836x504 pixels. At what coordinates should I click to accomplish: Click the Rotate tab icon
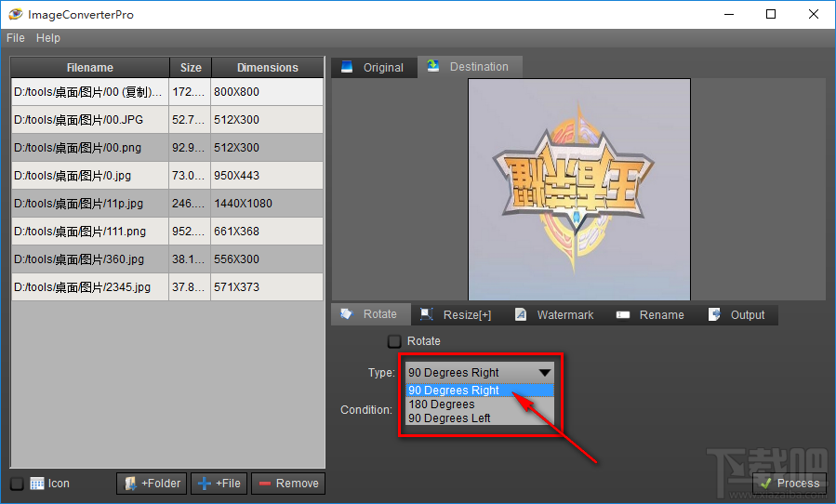click(x=347, y=313)
